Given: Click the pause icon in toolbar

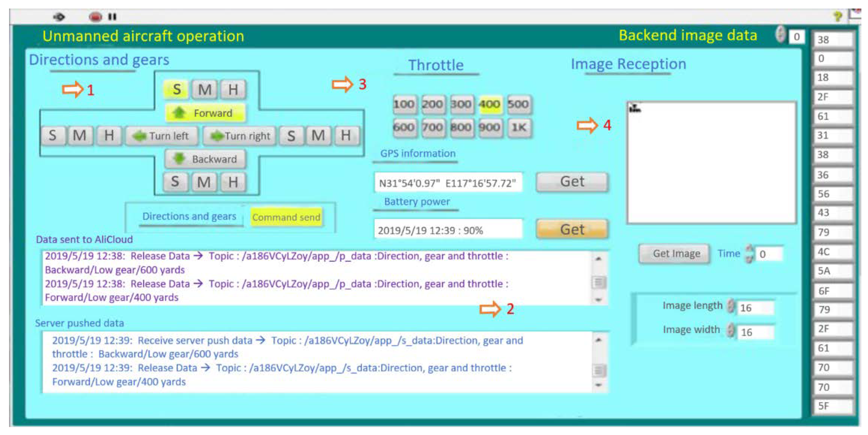Looking at the screenshot, I should [112, 16].
